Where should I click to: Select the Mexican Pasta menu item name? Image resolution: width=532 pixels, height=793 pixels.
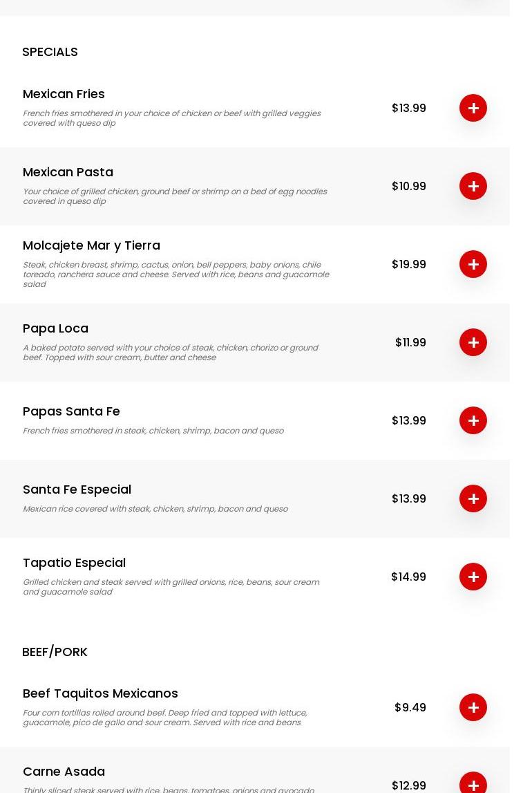tap(68, 172)
